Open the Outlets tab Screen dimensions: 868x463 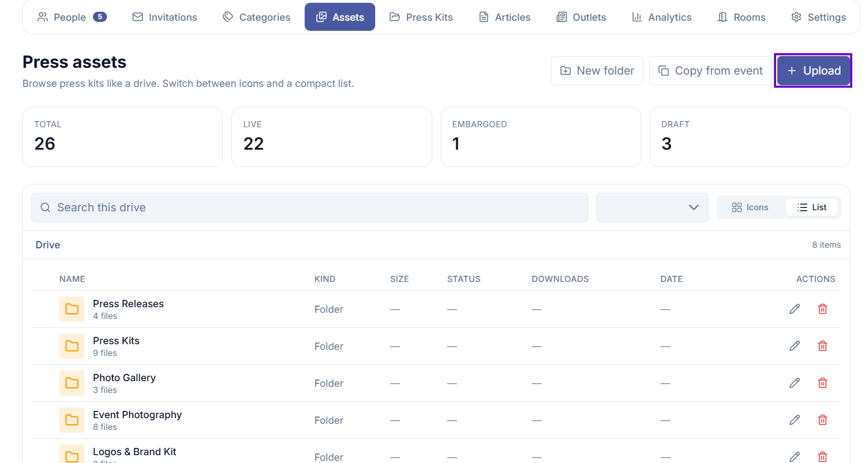click(581, 17)
